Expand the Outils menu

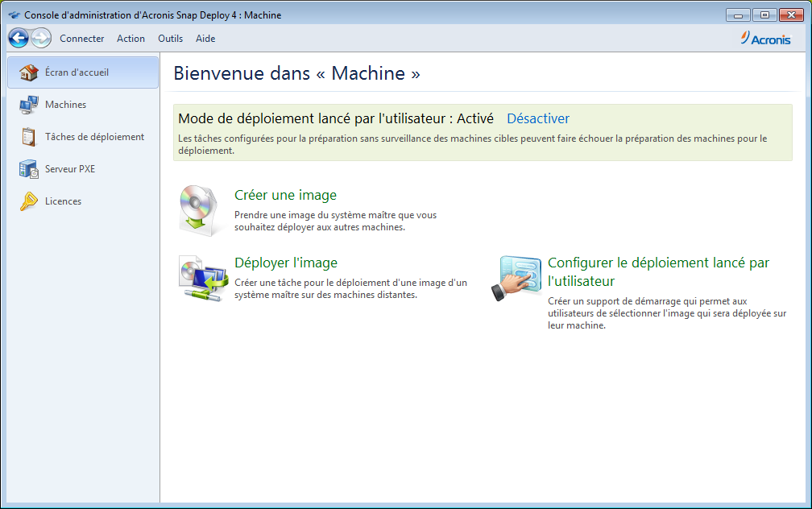pyautogui.click(x=170, y=39)
